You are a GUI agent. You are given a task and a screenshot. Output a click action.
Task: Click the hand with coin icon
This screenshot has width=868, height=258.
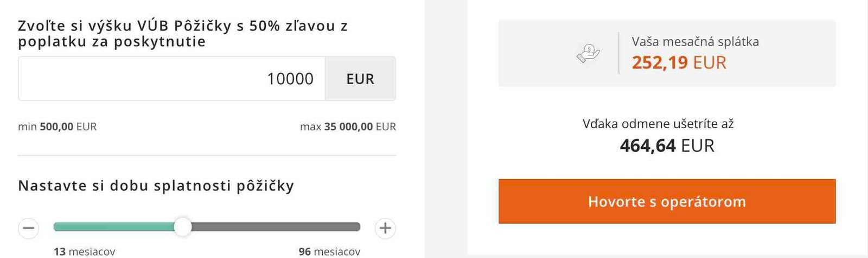(x=588, y=53)
